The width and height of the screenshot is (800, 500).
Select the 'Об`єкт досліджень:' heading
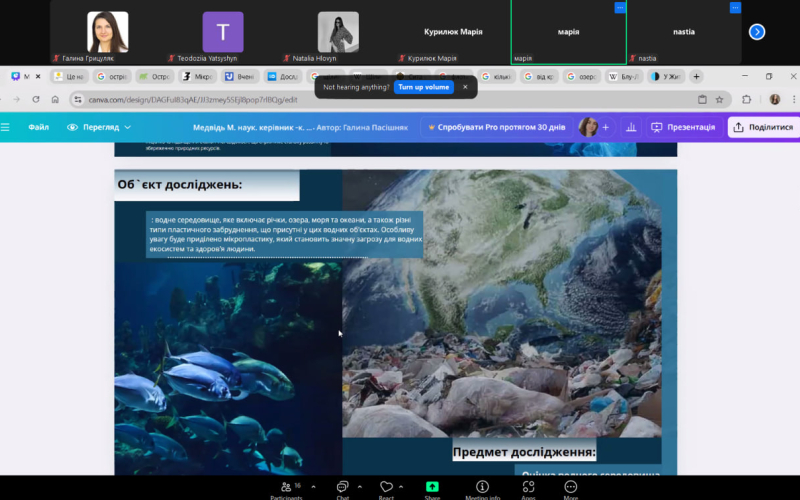coord(180,184)
